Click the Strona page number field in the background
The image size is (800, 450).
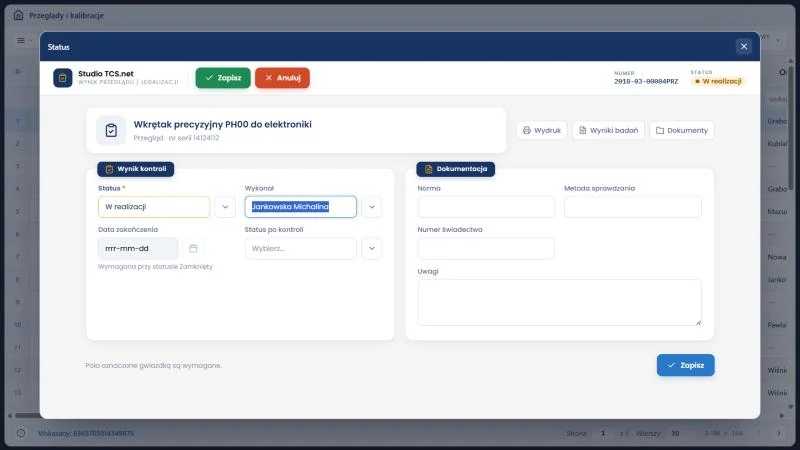pyautogui.click(x=603, y=433)
